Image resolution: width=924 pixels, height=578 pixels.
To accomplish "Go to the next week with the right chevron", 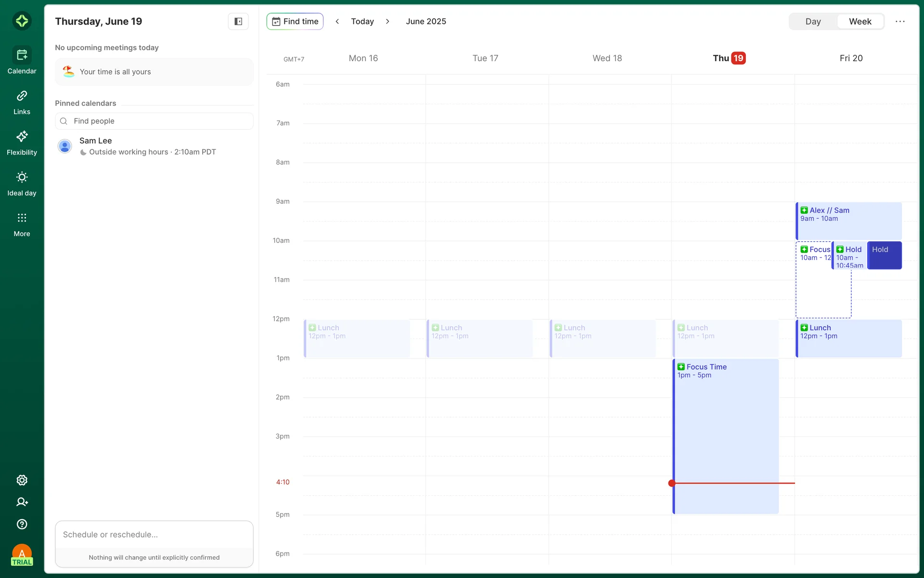I will coord(387,21).
